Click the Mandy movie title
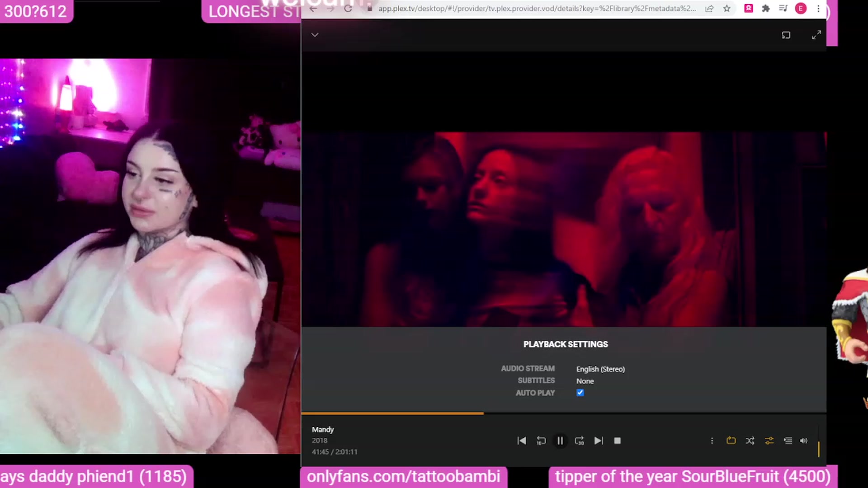868x488 pixels. (x=323, y=429)
